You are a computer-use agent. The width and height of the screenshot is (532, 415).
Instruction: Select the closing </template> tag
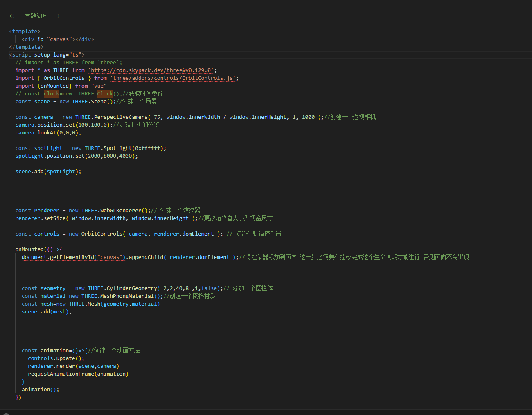(26, 47)
